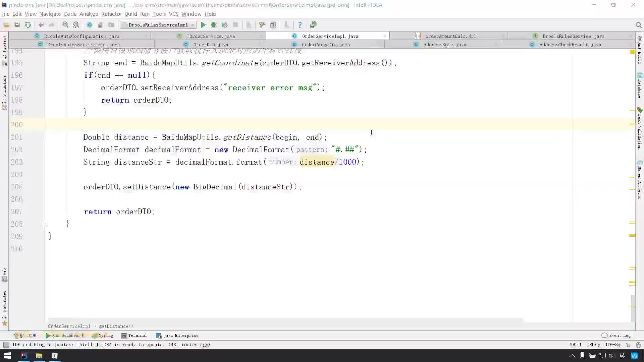
Task: Open the File menu
Action: (x=5, y=14)
